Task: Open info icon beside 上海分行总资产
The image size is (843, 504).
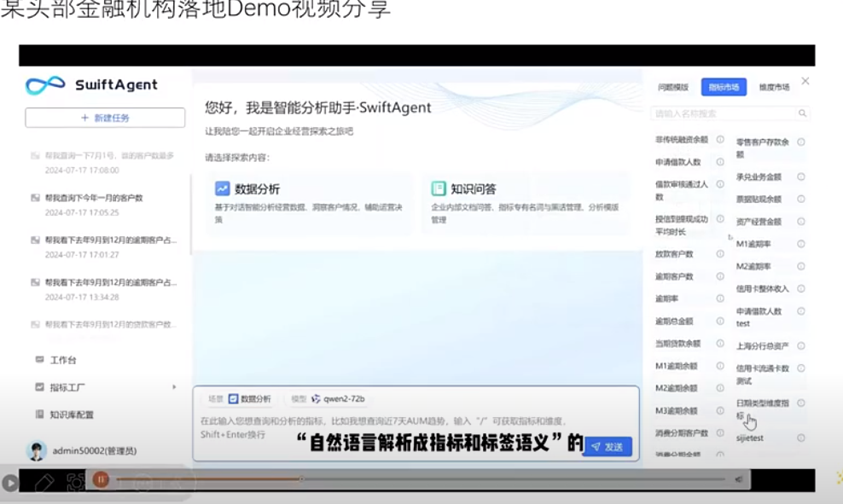Action: tap(800, 346)
